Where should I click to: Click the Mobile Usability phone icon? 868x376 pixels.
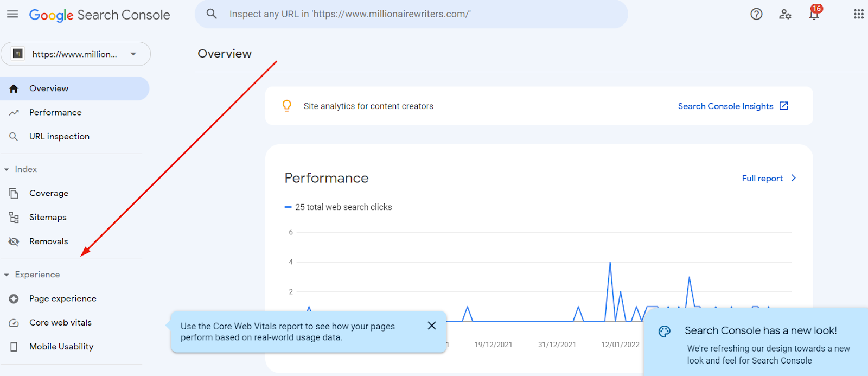click(x=14, y=347)
